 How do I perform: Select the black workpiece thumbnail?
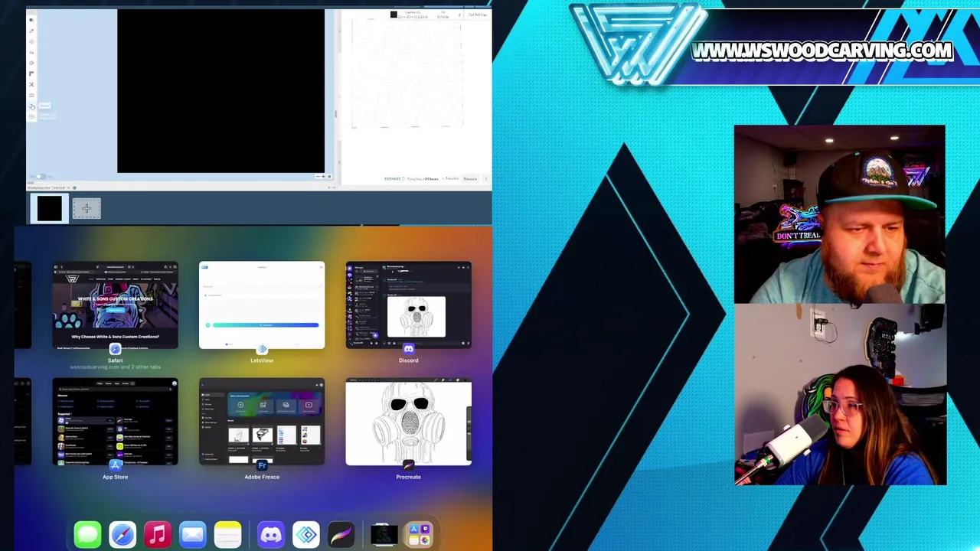(49, 208)
